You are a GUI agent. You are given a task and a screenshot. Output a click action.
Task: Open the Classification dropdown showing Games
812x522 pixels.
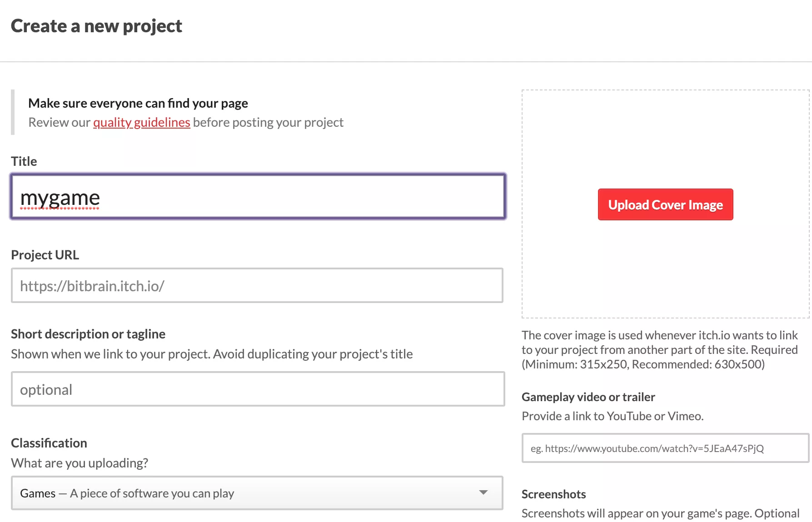257,493
